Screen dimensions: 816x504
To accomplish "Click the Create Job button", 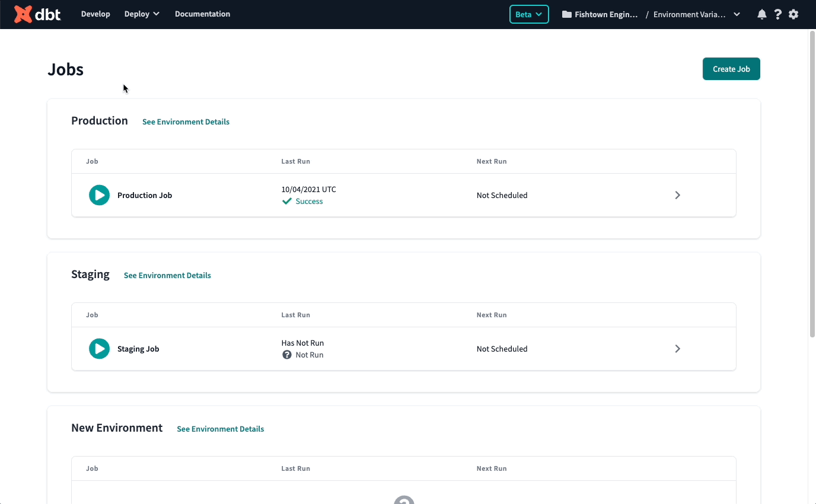I will click(x=731, y=69).
